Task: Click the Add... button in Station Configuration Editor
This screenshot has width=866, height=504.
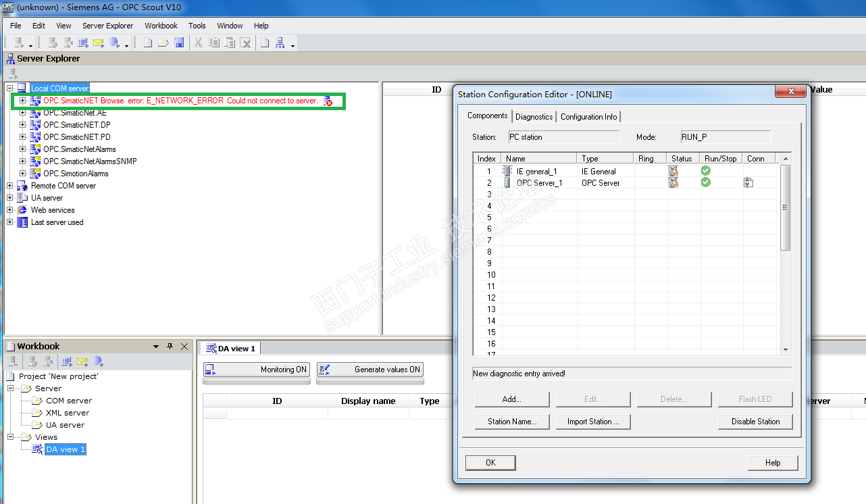Action: tap(512, 399)
